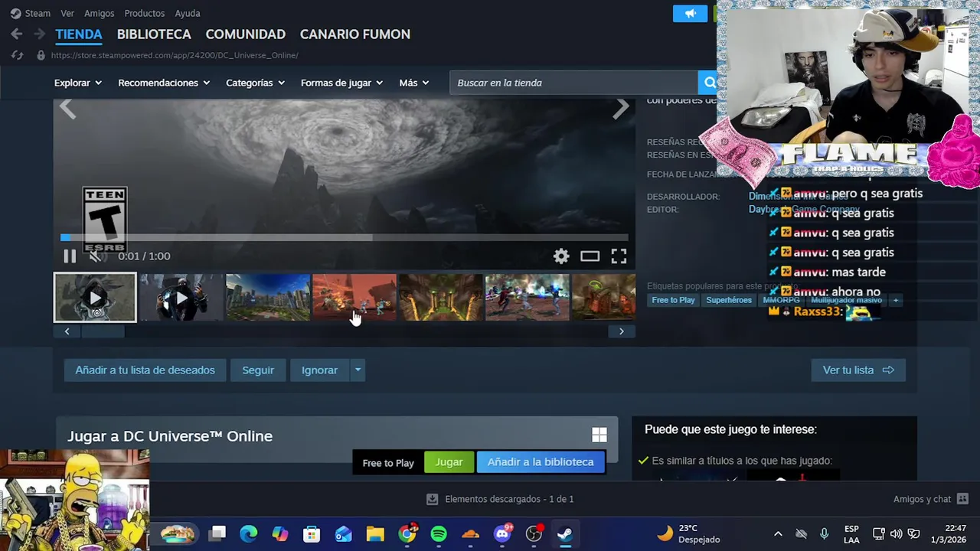The width and height of the screenshot is (980, 551).
Task: Move the thumbnail strip scrollbar handle
Action: pyautogui.click(x=103, y=331)
